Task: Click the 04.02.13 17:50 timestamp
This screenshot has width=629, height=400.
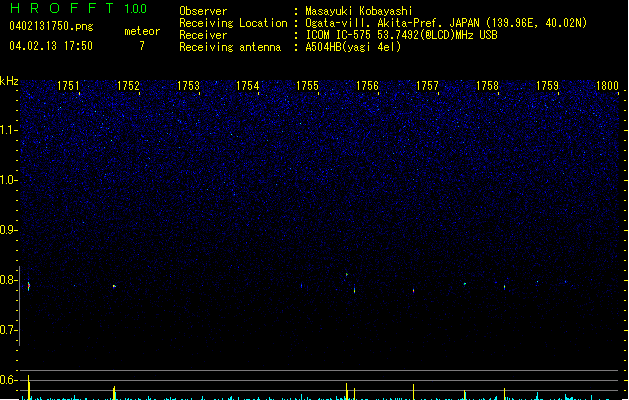Action: coord(50,46)
